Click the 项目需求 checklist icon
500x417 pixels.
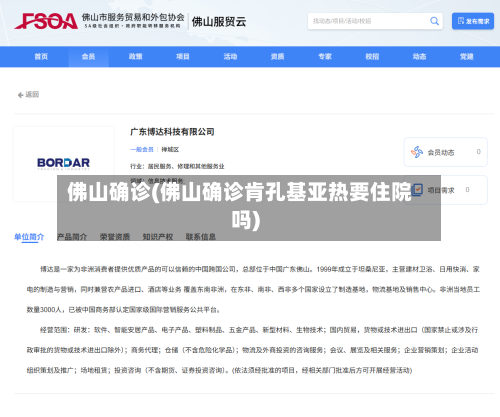tap(417, 190)
